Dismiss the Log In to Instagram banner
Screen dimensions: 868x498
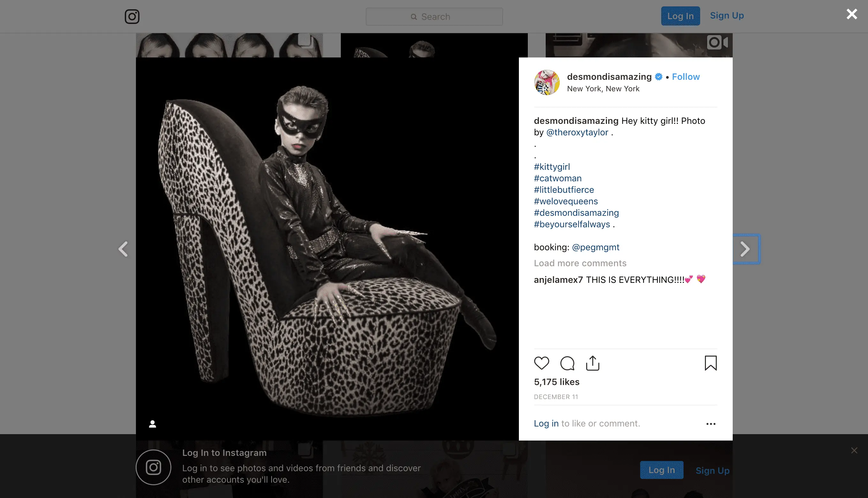[854, 450]
